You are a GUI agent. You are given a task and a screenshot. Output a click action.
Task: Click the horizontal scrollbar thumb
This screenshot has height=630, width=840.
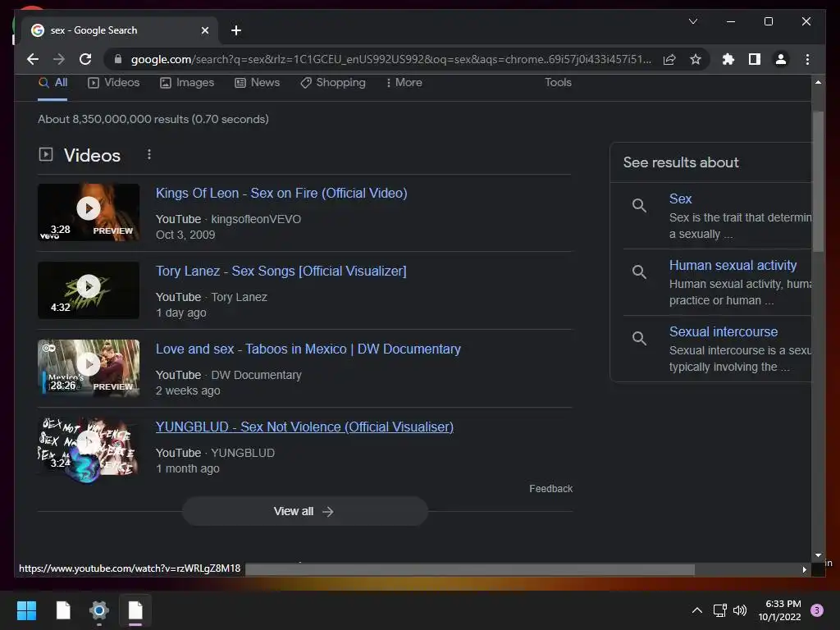pos(470,570)
